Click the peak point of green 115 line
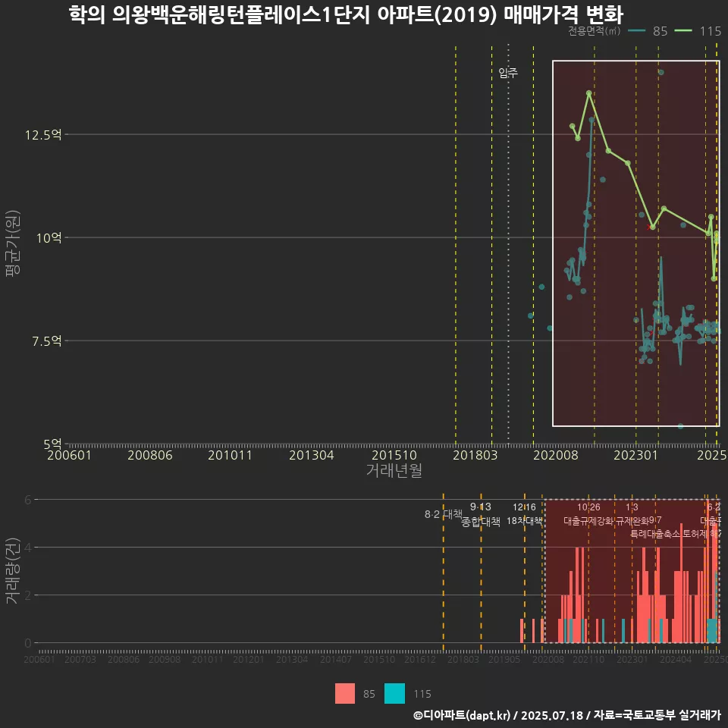This screenshot has width=728, height=728. point(588,93)
